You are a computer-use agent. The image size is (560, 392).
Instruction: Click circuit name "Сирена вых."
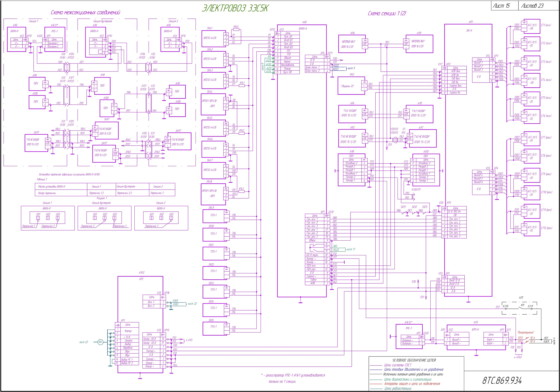[456, 85]
